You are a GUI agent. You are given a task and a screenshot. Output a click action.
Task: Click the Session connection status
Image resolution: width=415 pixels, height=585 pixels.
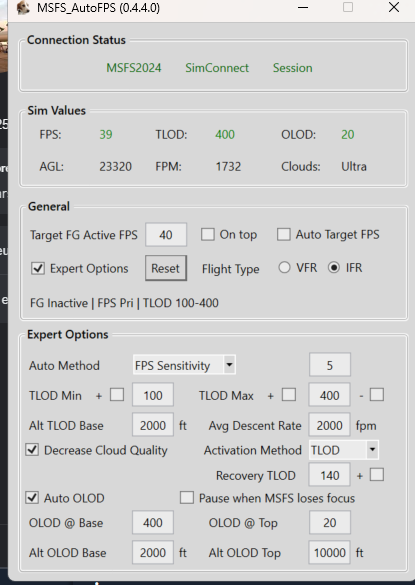tap(293, 68)
